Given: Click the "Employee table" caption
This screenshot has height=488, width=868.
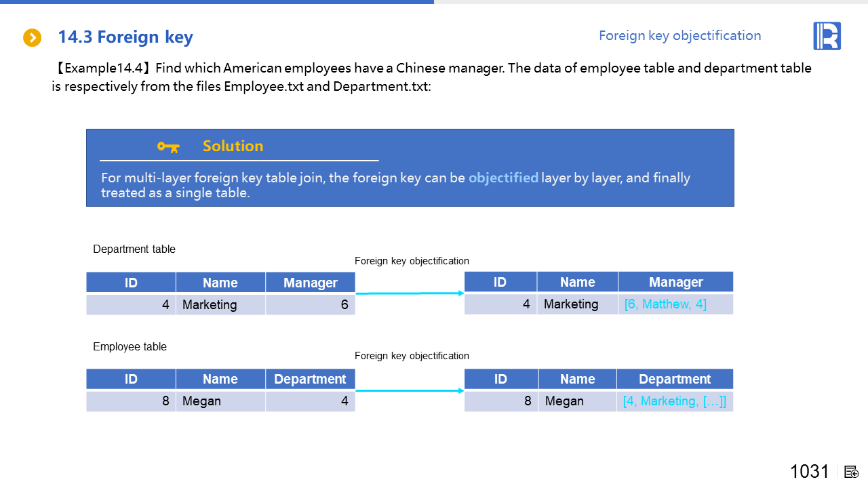Looking at the screenshot, I should [130, 347].
